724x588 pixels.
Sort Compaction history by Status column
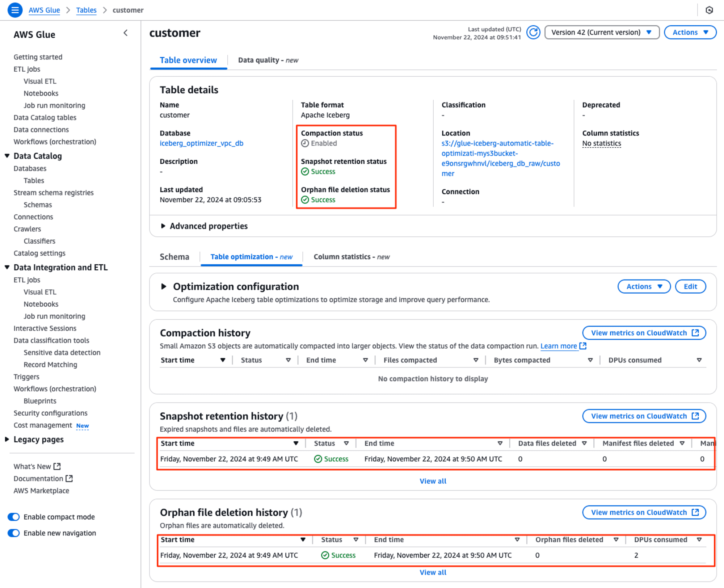288,360
